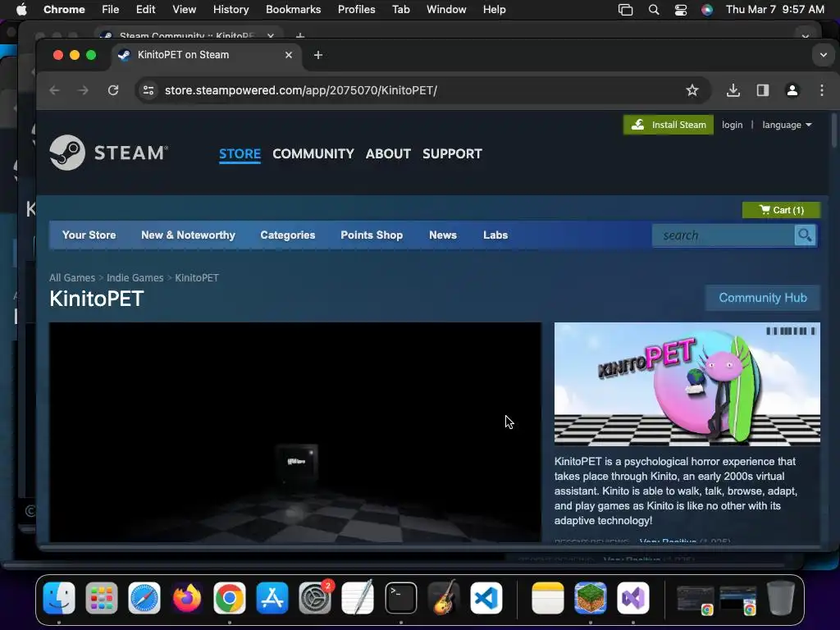
Task: Open Bookmarks menu in menu bar
Action: point(293,10)
